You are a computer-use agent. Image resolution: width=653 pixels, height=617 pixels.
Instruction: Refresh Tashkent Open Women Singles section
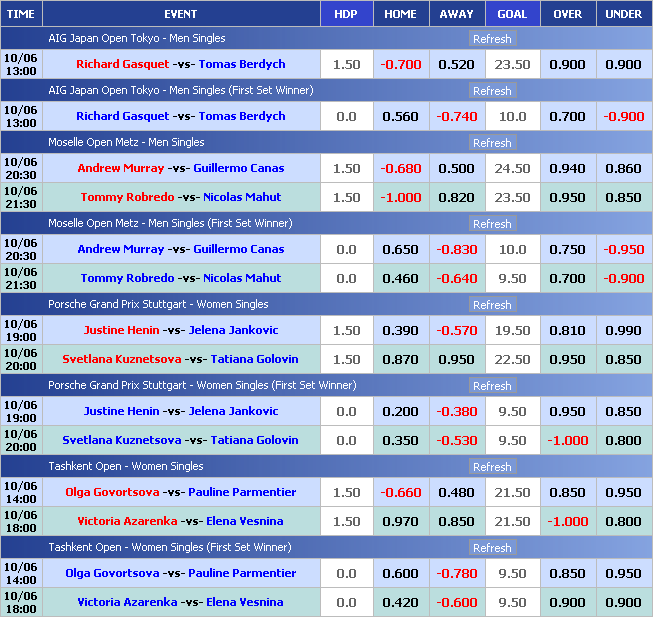491,467
